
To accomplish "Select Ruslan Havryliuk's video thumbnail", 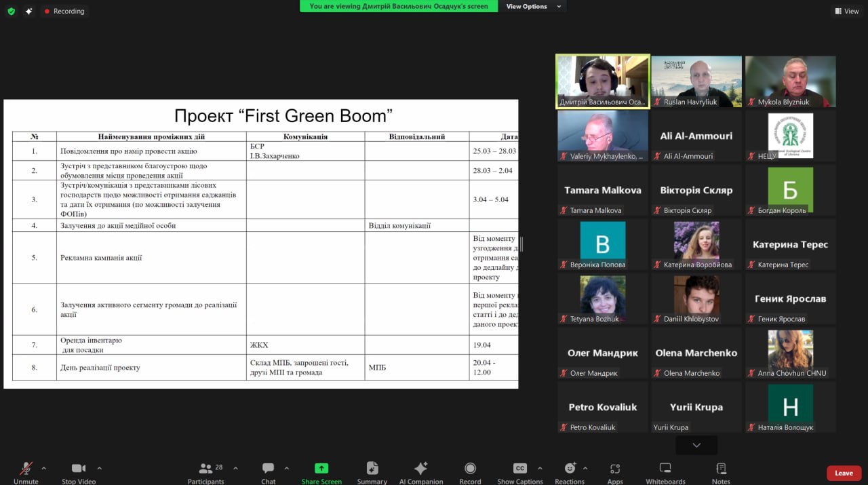I will click(x=696, y=81).
